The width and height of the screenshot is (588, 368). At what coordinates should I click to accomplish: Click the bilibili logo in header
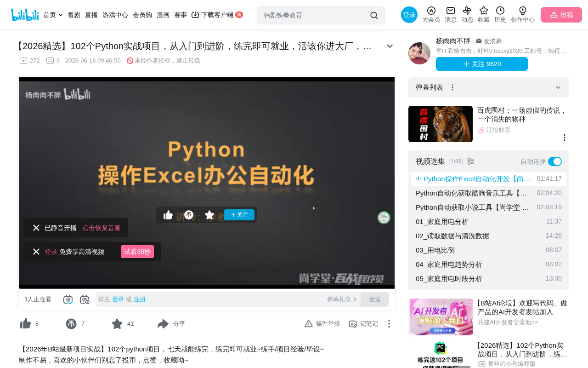25,15
